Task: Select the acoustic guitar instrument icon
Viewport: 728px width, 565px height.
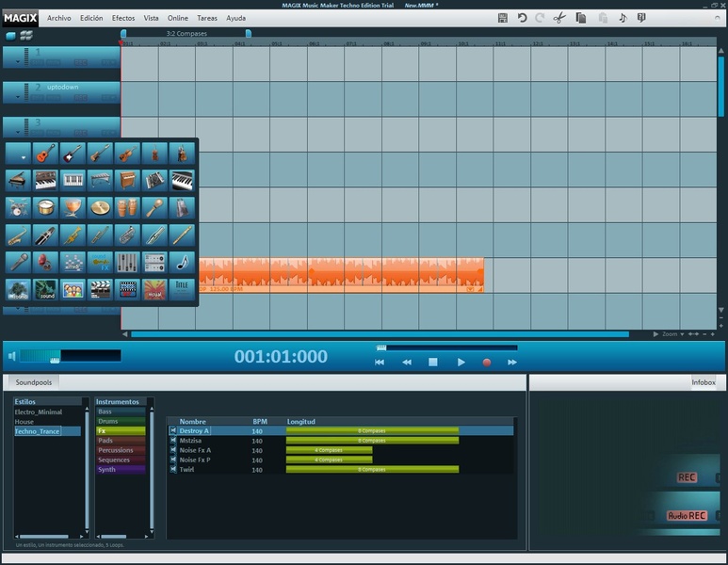Action: pyautogui.click(x=46, y=153)
